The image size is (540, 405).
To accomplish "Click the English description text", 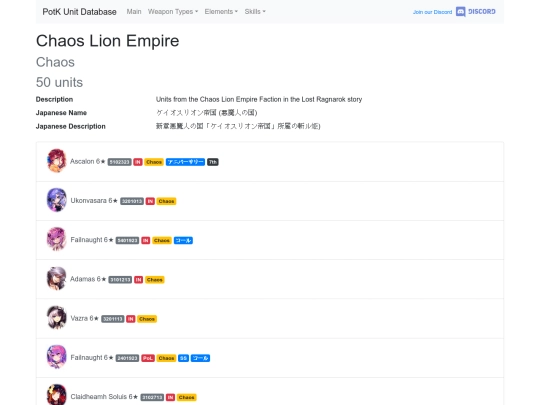I will 259,99.
